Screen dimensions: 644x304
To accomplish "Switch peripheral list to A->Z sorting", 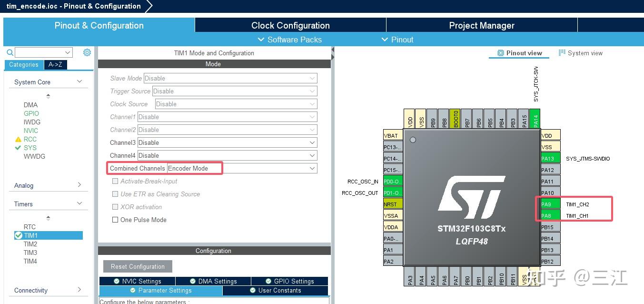I will [x=56, y=64].
